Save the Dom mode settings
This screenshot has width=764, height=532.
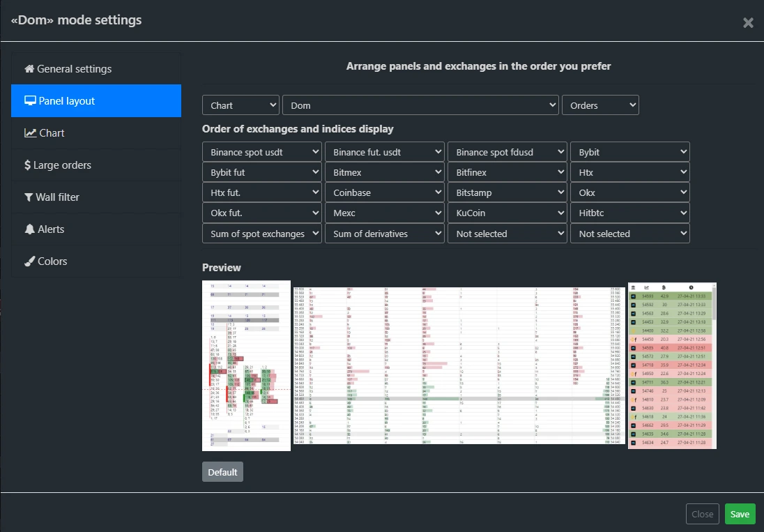(x=740, y=513)
